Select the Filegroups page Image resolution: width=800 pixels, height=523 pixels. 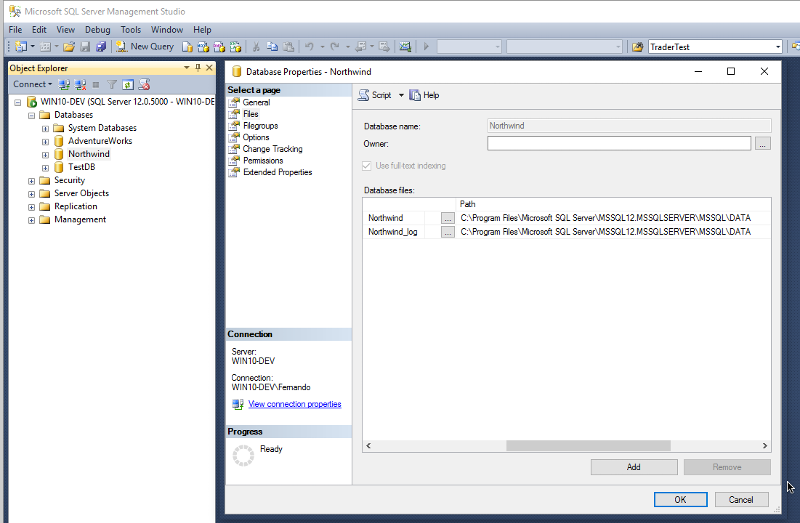pos(260,126)
